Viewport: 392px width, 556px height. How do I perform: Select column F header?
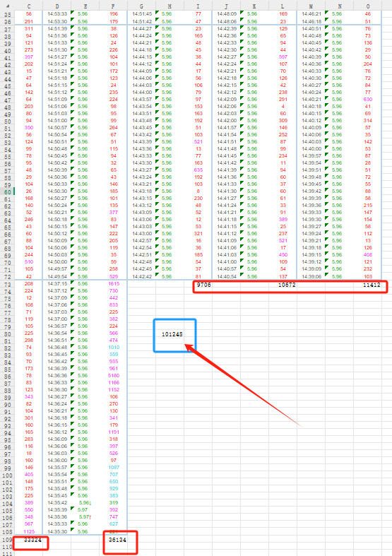pos(114,6)
